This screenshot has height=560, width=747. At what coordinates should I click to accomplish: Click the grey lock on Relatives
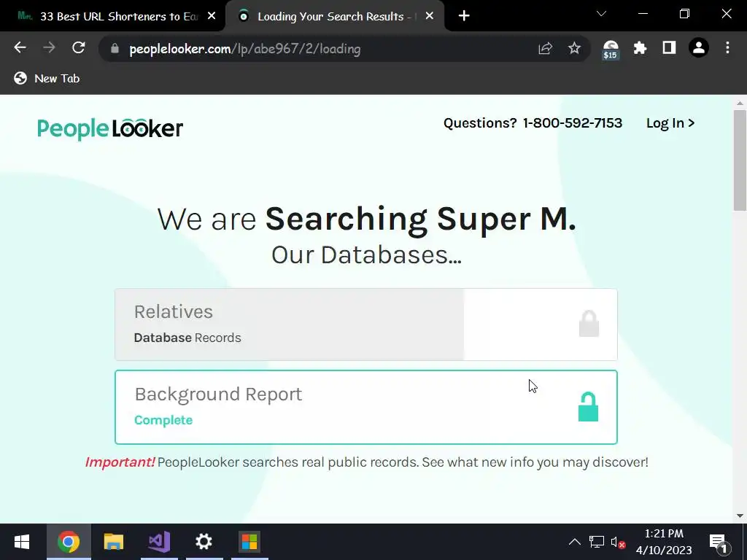point(589,324)
